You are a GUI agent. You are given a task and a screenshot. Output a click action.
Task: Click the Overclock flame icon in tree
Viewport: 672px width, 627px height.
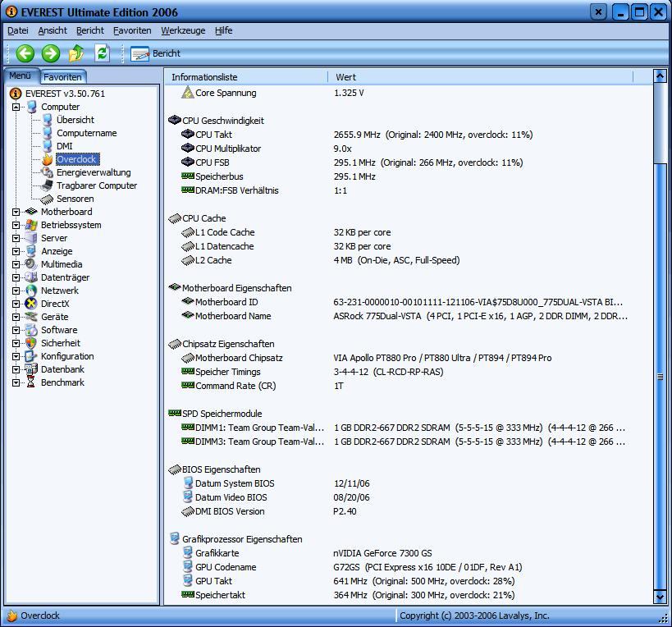tap(47, 159)
